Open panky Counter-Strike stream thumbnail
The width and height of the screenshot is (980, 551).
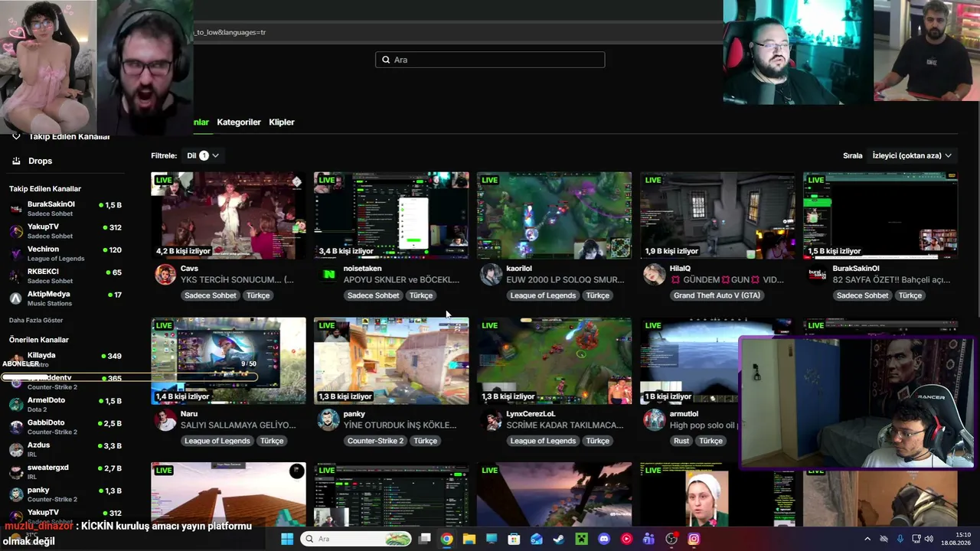(391, 360)
